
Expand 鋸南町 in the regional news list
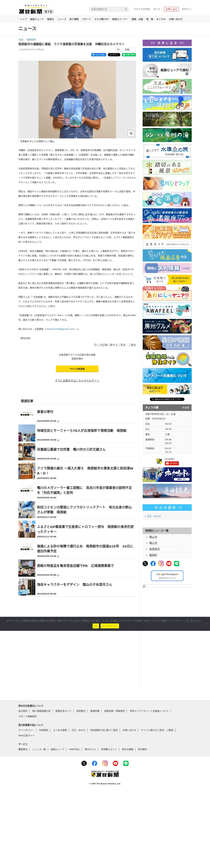pos(153,555)
